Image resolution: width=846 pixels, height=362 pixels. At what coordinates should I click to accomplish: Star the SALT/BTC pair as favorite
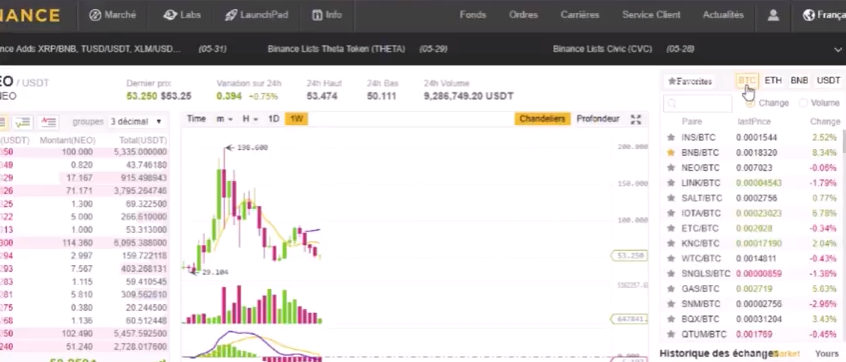[671, 198]
